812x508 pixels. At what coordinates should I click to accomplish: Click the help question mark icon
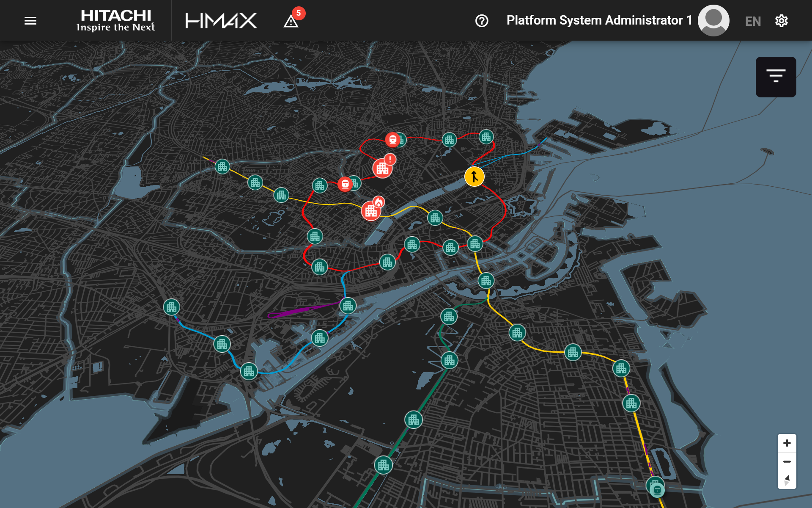pos(482,21)
